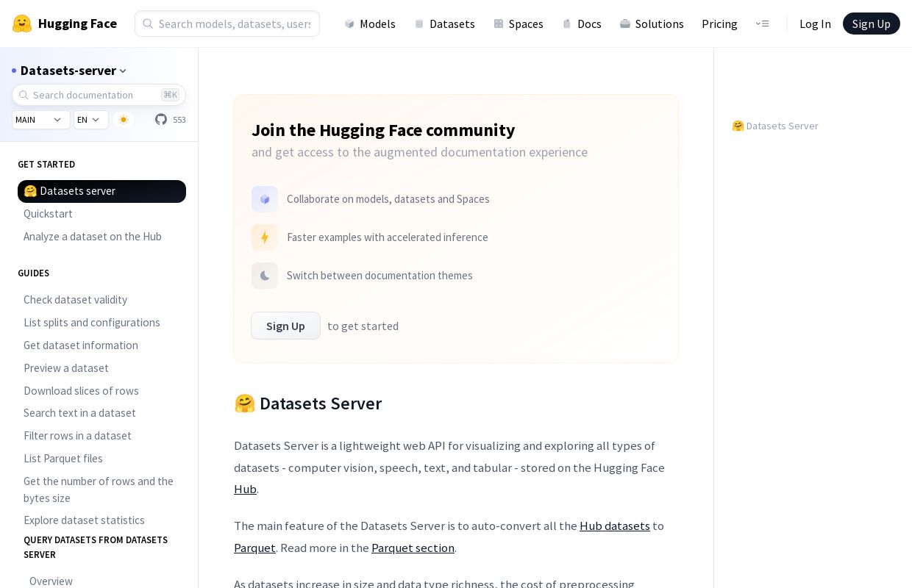Open Get the number of rows guide
Viewport: 912px width, 588px height.
pyautogui.click(x=99, y=490)
